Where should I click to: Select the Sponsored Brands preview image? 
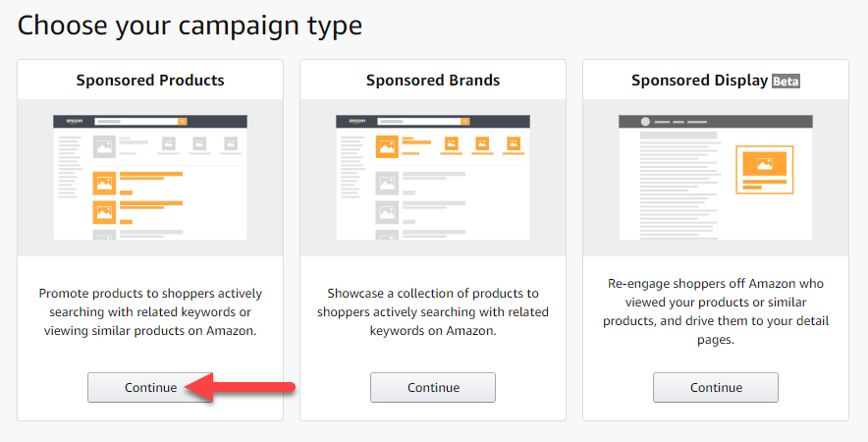tap(432, 177)
